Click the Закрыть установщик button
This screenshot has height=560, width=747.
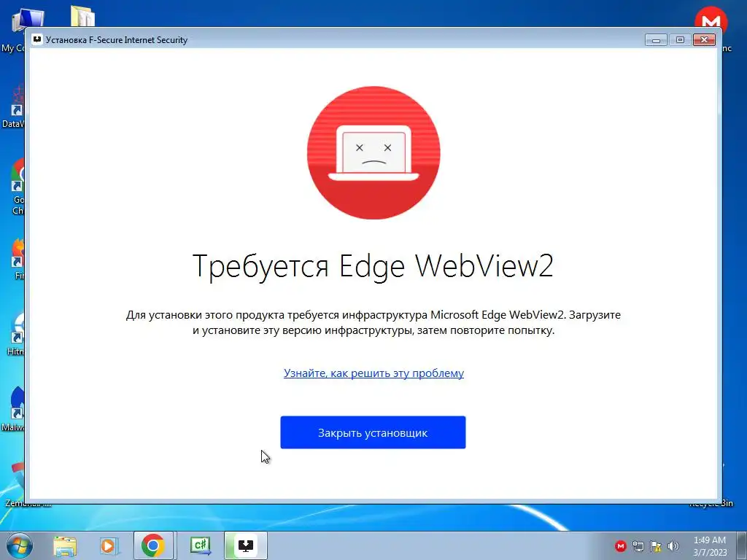373,432
